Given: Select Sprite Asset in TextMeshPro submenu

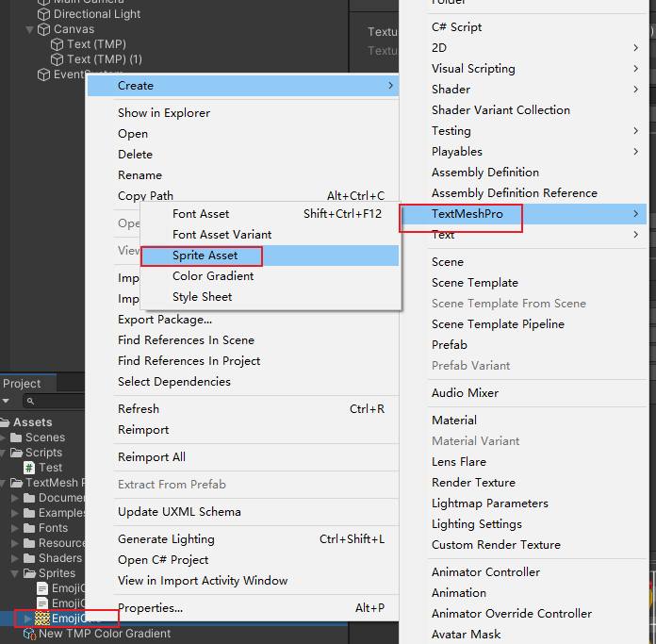Looking at the screenshot, I should tap(270, 256).
